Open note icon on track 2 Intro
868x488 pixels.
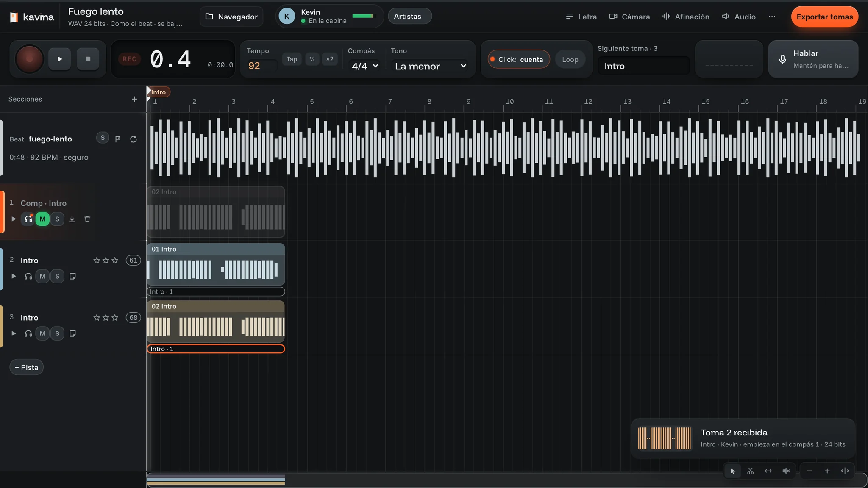(x=72, y=276)
